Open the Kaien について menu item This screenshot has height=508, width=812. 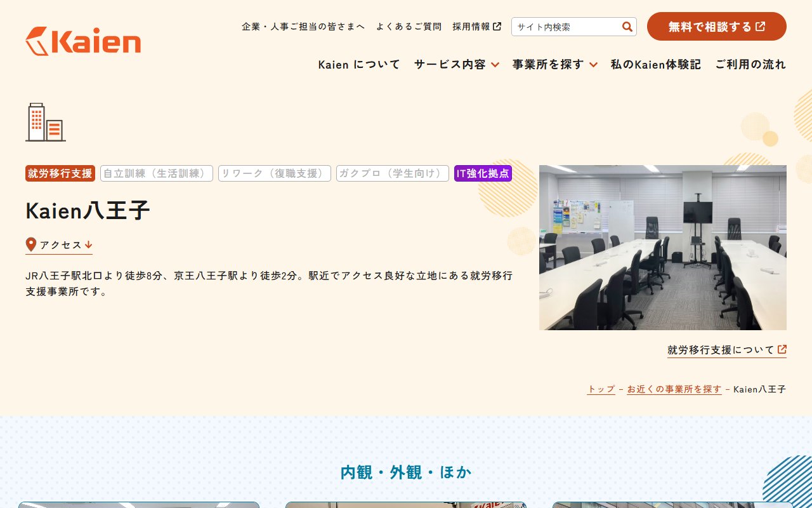coord(359,64)
